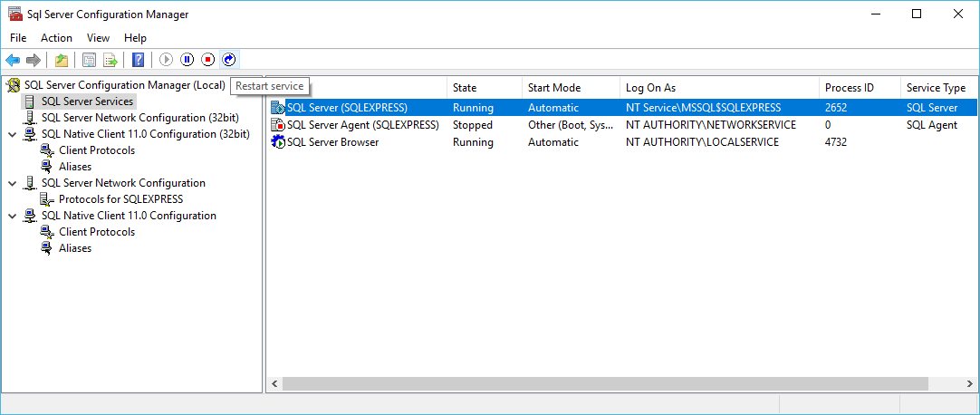Open the File menu
980x415 pixels.
[18, 38]
